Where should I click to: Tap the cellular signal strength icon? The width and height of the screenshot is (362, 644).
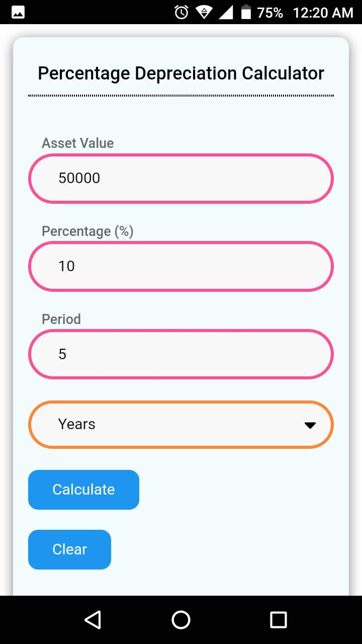pos(226,12)
